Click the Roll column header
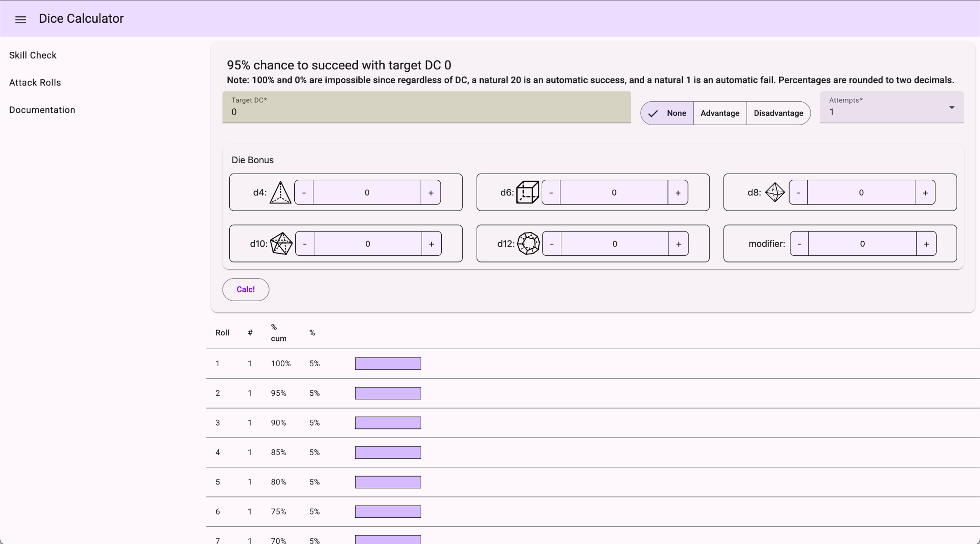 (x=222, y=333)
